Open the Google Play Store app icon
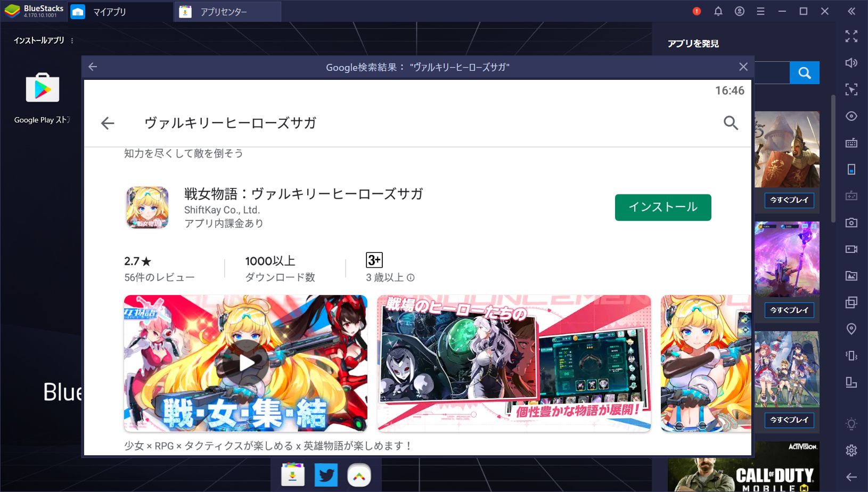The width and height of the screenshot is (868, 492). tap(43, 88)
